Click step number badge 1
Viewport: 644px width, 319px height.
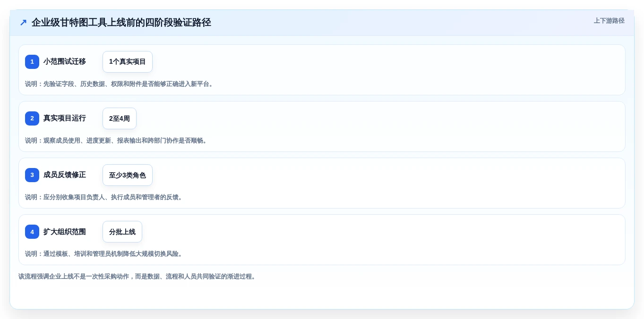[32, 62]
